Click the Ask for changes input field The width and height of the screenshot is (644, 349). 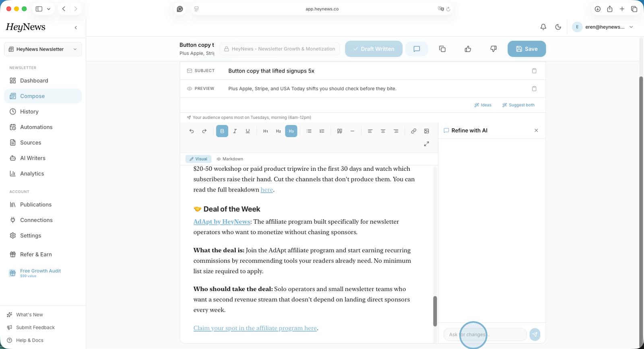(x=485, y=334)
